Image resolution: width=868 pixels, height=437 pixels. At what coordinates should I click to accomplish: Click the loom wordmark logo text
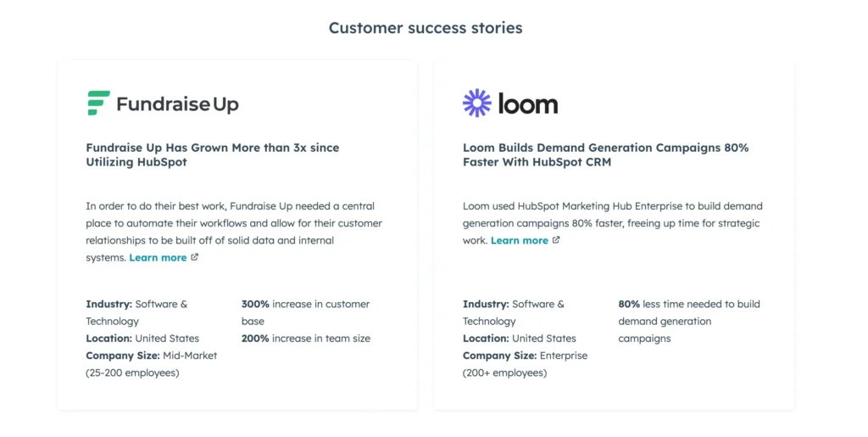pyautogui.click(x=528, y=104)
